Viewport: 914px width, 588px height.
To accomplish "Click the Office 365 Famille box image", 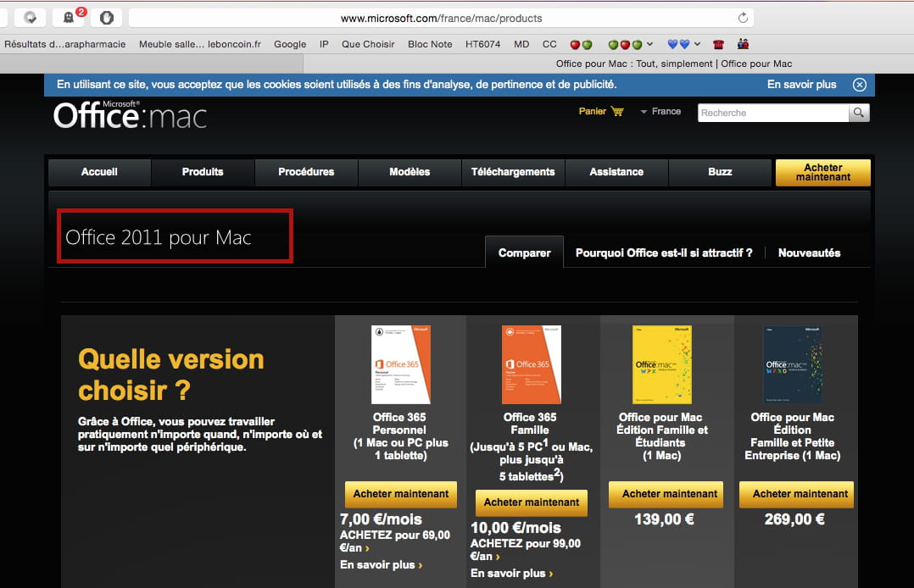I will (x=532, y=364).
